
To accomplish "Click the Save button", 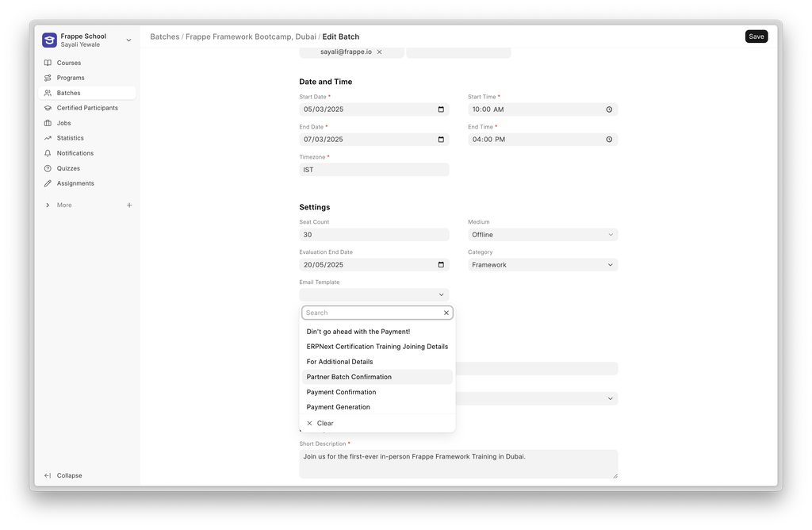I will pyautogui.click(x=756, y=36).
